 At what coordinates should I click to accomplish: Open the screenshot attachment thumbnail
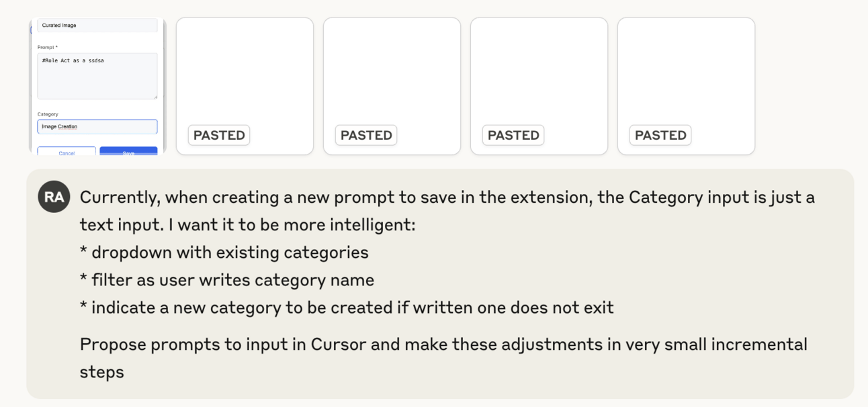[97, 86]
